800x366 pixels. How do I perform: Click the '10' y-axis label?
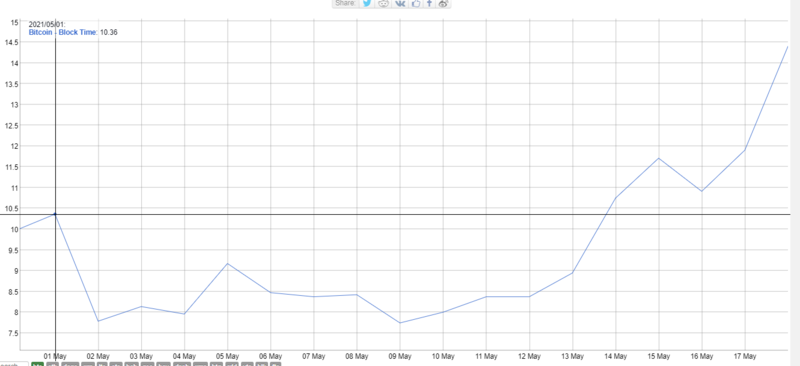pyautogui.click(x=14, y=229)
